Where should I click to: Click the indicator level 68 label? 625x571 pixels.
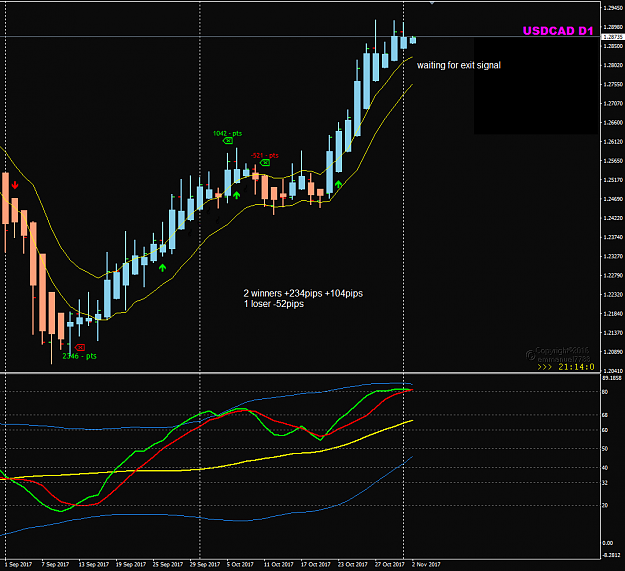click(605, 415)
